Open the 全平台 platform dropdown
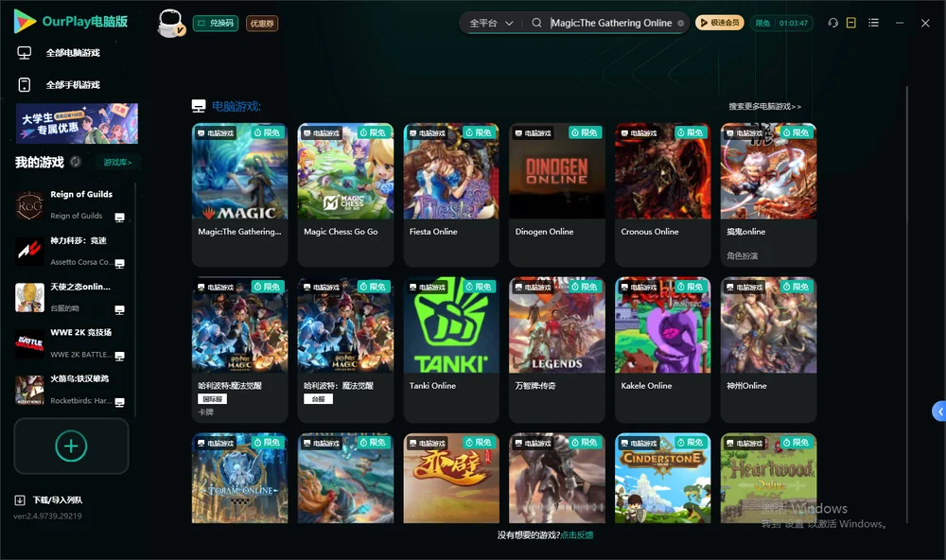Screen dimensions: 946x560 coord(491,23)
